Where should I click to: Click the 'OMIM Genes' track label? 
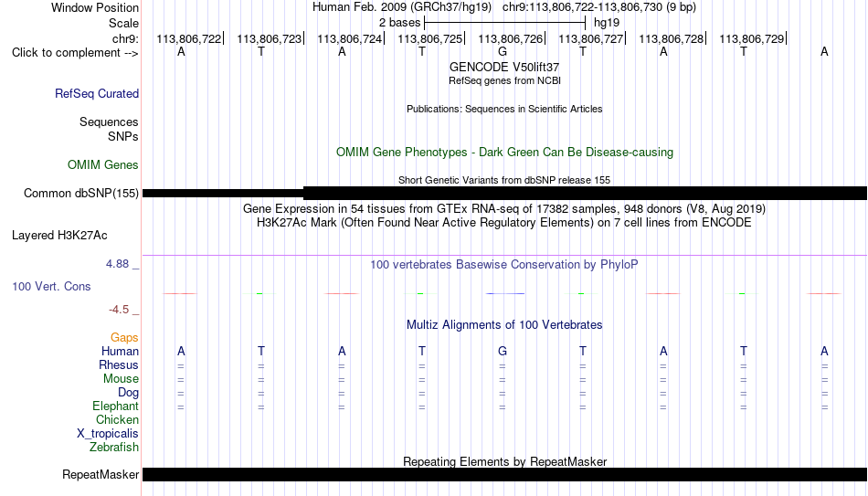point(103,165)
